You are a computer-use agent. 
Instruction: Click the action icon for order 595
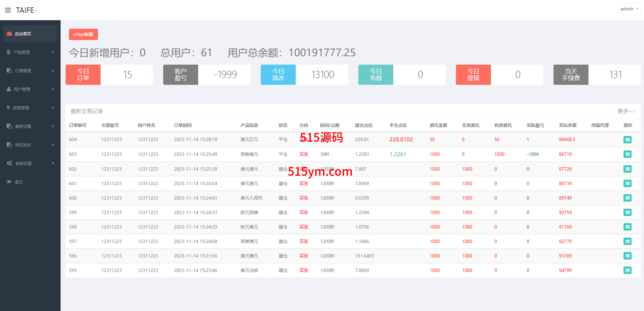click(x=627, y=270)
